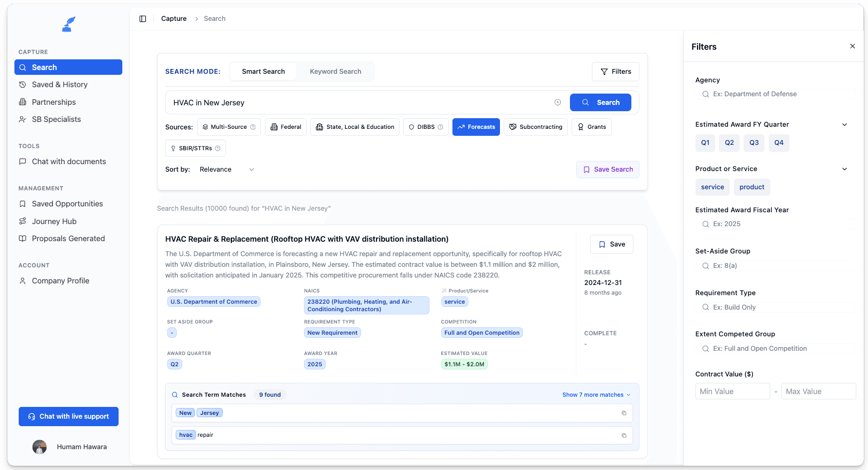This screenshot has width=868, height=470.
Task: Copy the 'New Jersey' match snippet
Action: pyautogui.click(x=624, y=413)
